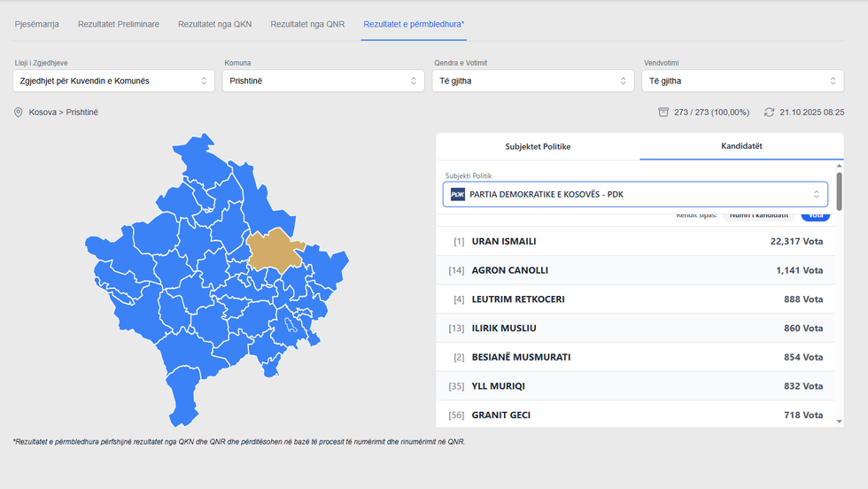Go to the Pjesëmarrja tab

coord(36,24)
